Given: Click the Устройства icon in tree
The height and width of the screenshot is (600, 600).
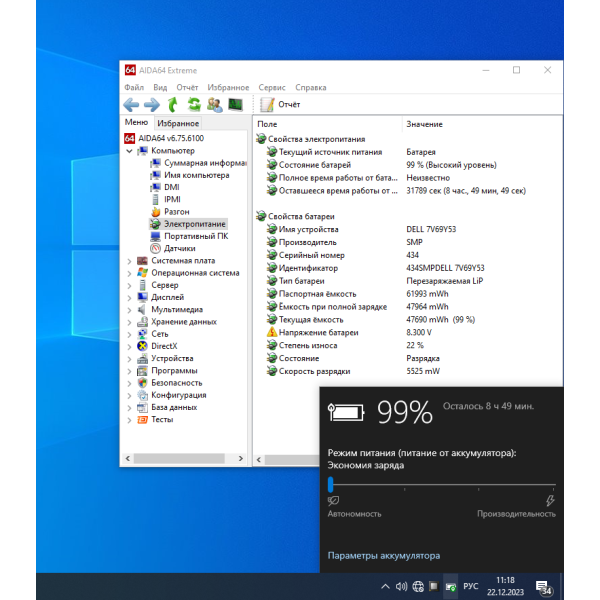Looking at the screenshot, I should tap(142, 359).
